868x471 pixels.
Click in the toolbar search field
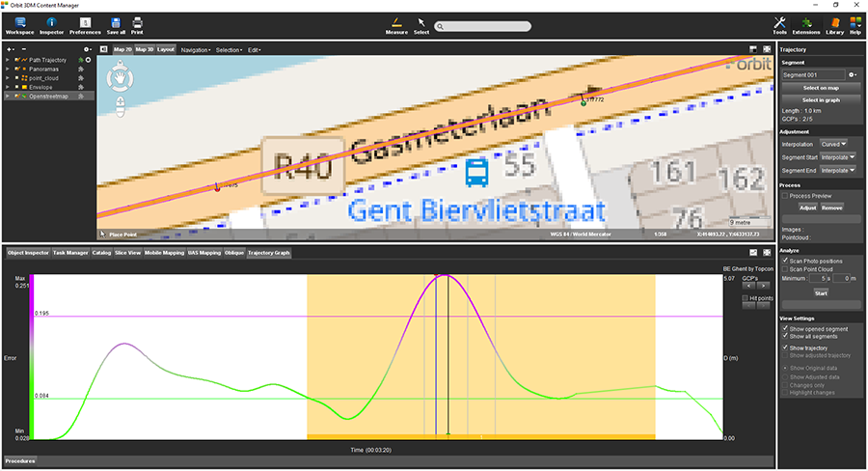point(483,26)
